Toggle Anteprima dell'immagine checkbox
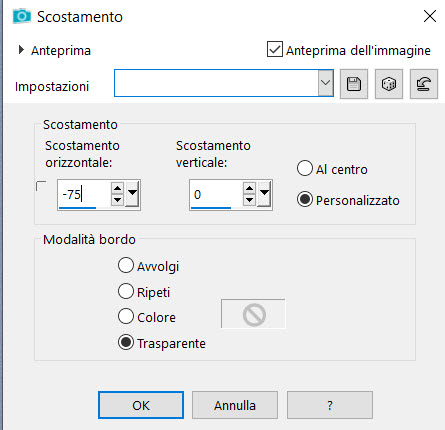The width and height of the screenshot is (445, 430). 275,49
